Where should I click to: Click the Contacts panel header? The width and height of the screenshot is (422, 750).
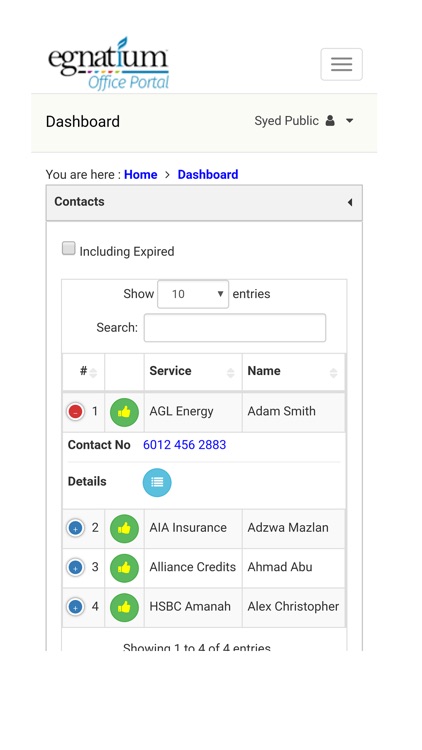coord(204,203)
